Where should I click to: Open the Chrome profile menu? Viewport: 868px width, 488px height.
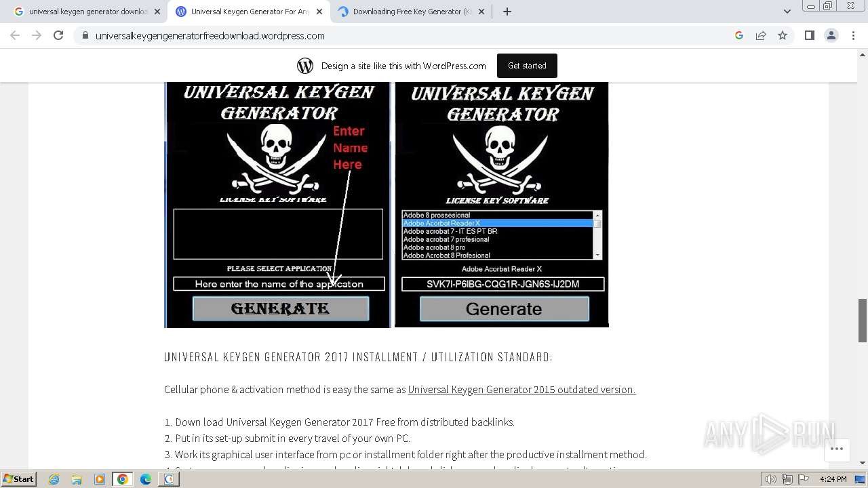tap(831, 35)
